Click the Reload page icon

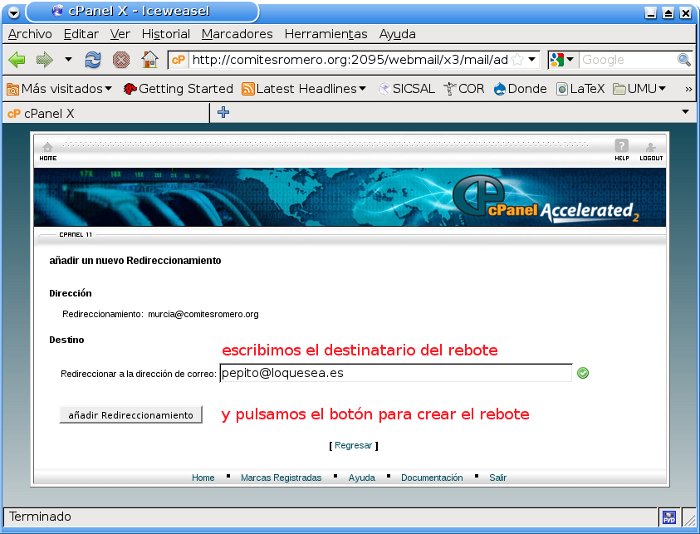[93, 60]
